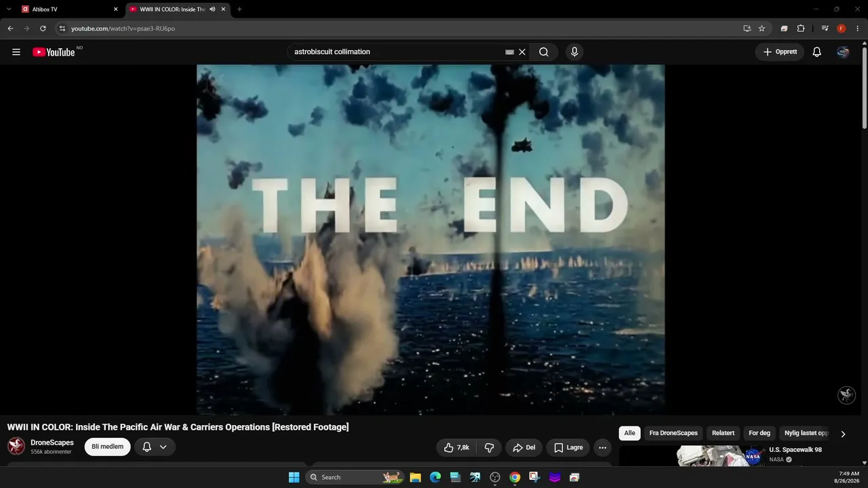Open Chrome's three-dot menu
This screenshot has width=868, height=488.
point(858,28)
